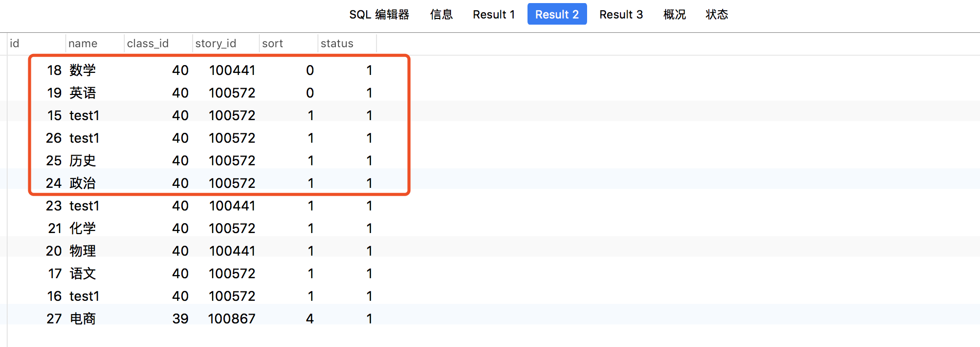The width and height of the screenshot is (980, 347).
Task: Select the row named 英语
Action: point(82,93)
